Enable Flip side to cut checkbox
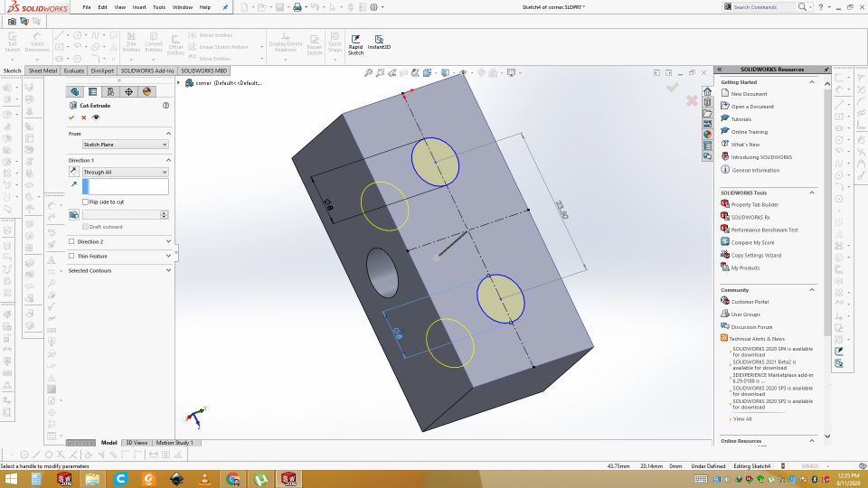Image resolution: width=868 pixels, height=488 pixels. pos(85,202)
